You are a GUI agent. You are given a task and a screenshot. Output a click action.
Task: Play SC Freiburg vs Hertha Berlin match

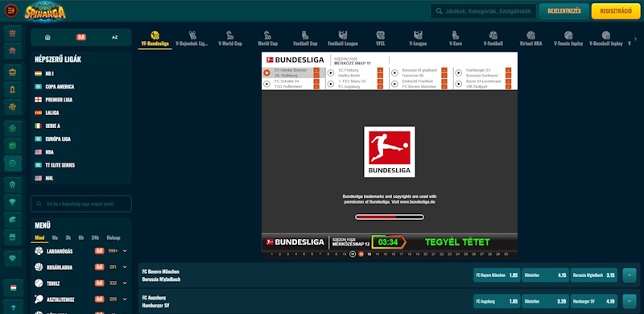pos(331,72)
